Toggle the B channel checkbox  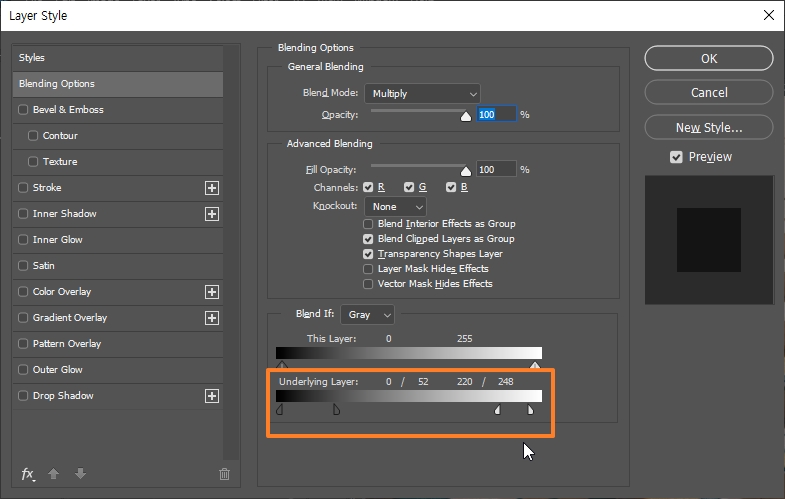(x=451, y=187)
